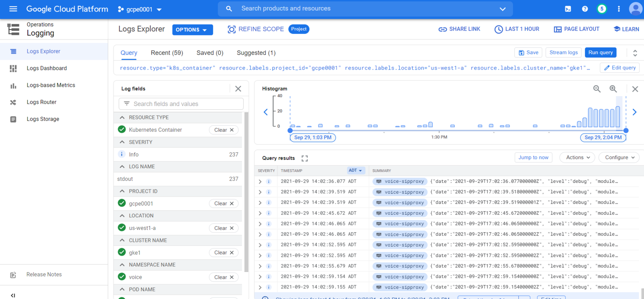Clear the voice namespace filter
The height and width of the screenshot is (299, 644).
[224, 277]
